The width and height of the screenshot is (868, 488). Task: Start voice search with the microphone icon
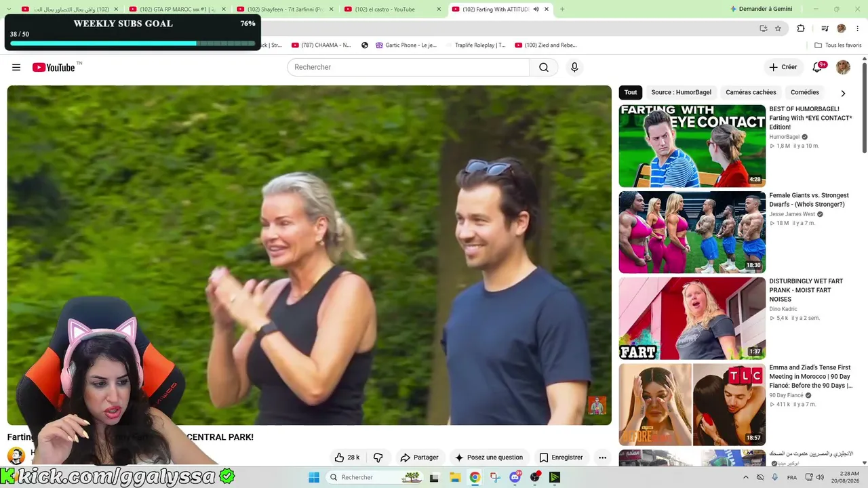tap(574, 67)
